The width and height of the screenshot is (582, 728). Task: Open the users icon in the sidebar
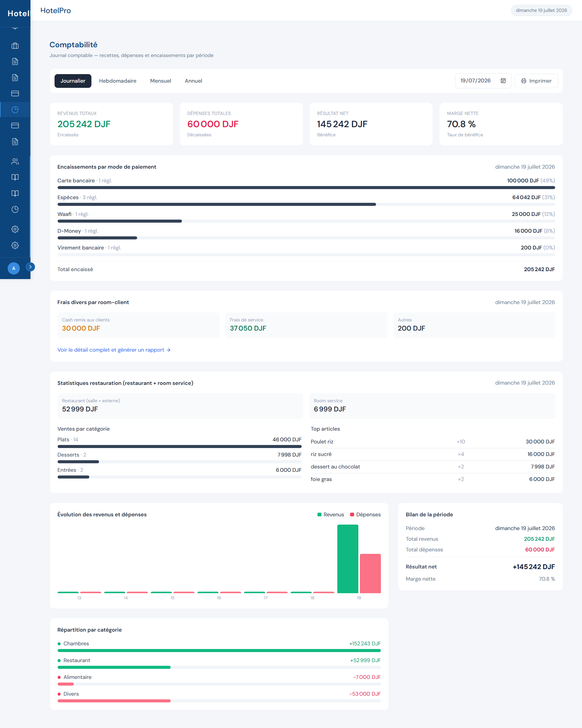(15, 161)
